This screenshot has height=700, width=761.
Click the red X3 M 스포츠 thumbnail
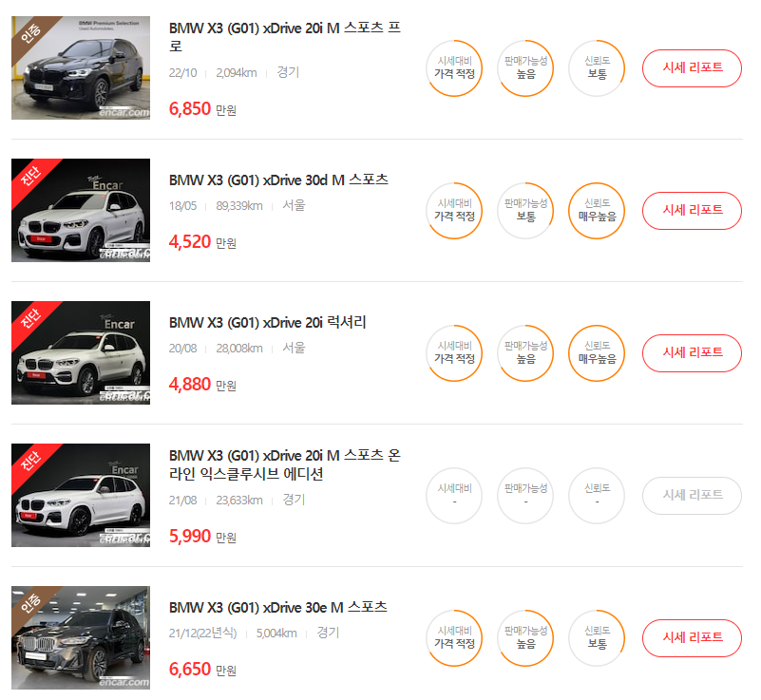pos(81,496)
